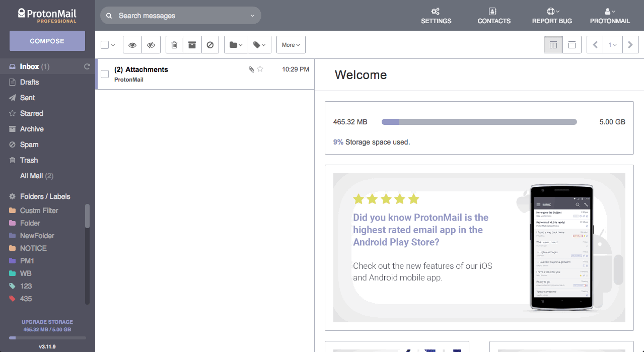Open Report Bug from the top bar

point(552,16)
